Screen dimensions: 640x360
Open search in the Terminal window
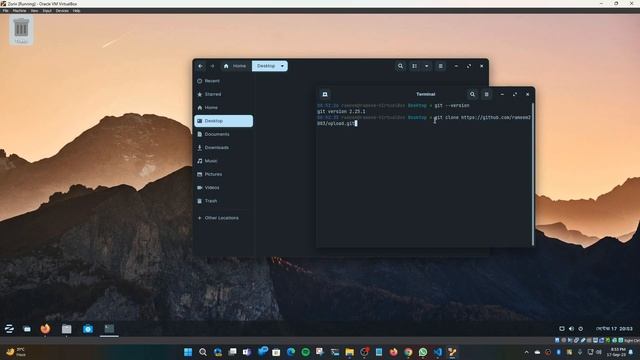pos(472,94)
